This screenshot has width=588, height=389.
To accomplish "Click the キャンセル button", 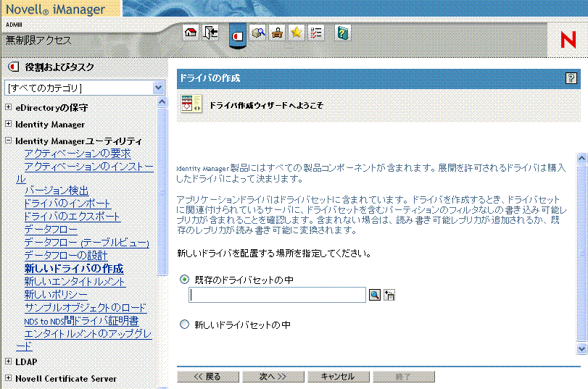I will pyautogui.click(x=339, y=377).
